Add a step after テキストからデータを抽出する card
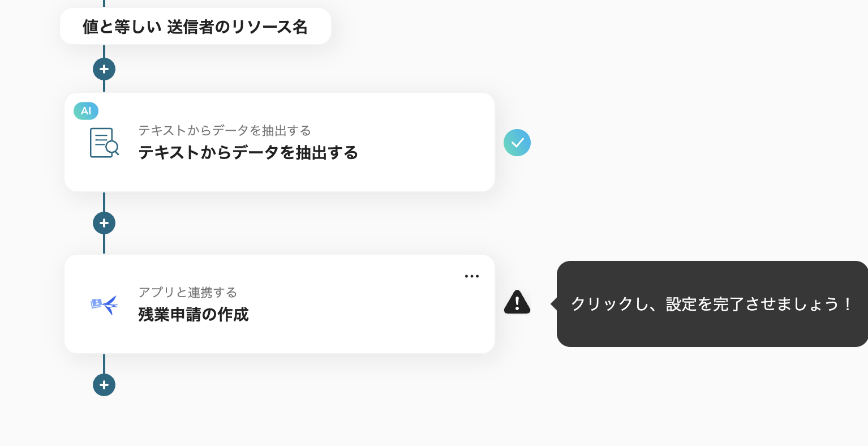 tap(104, 223)
